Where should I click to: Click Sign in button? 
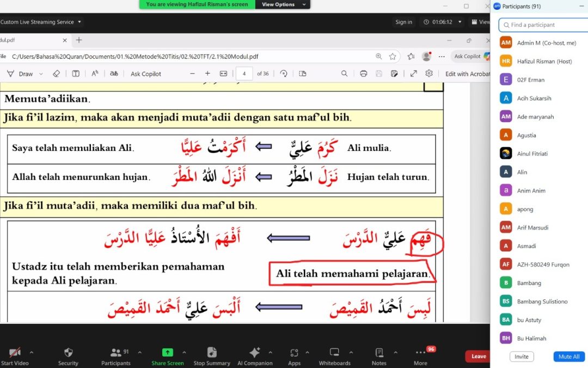[x=403, y=22]
